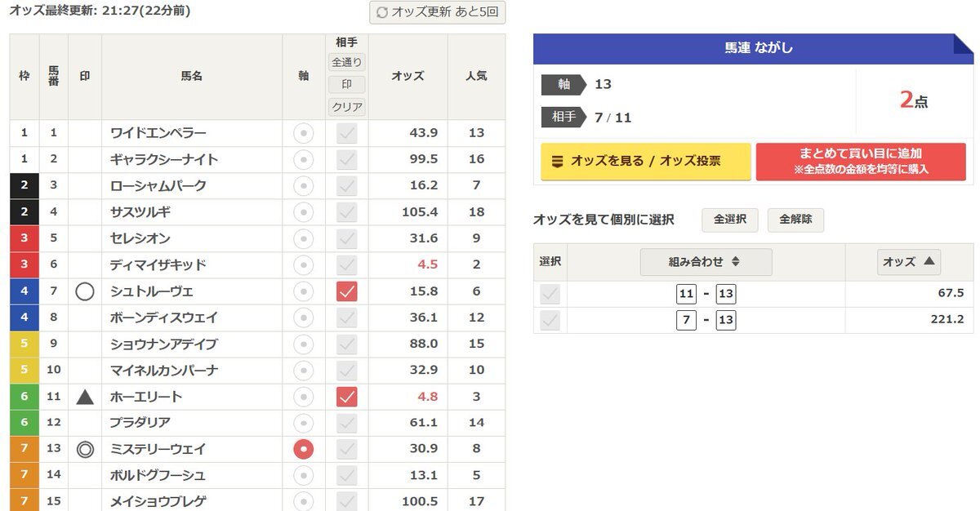Click the double-circle mark for ミステリーウェイ
980x511 pixels.
point(85,449)
